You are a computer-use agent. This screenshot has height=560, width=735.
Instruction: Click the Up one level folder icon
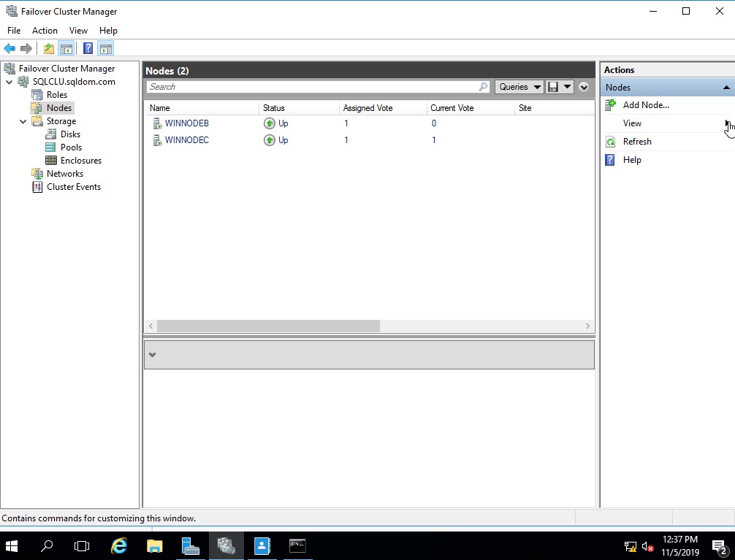(49, 48)
